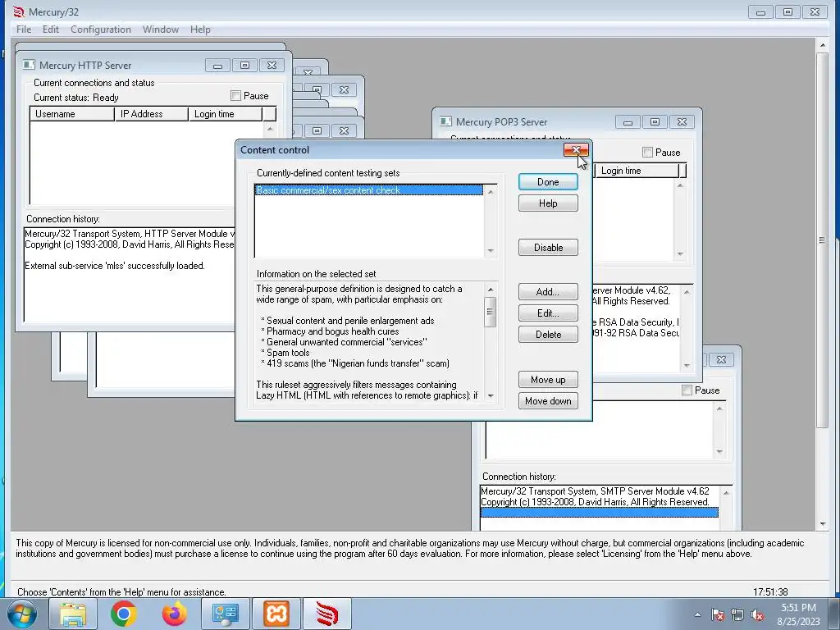Maximize the Mercury HTTP Server window
The width and height of the screenshot is (840, 630).
244,66
